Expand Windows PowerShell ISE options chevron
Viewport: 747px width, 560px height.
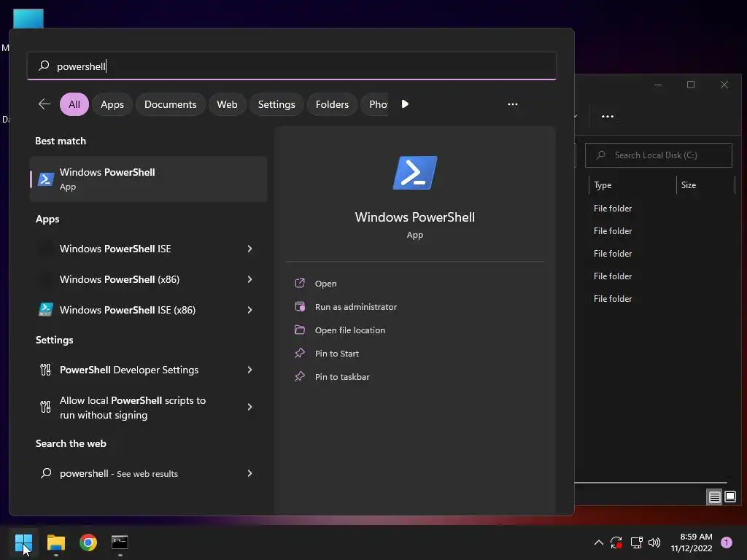249,249
